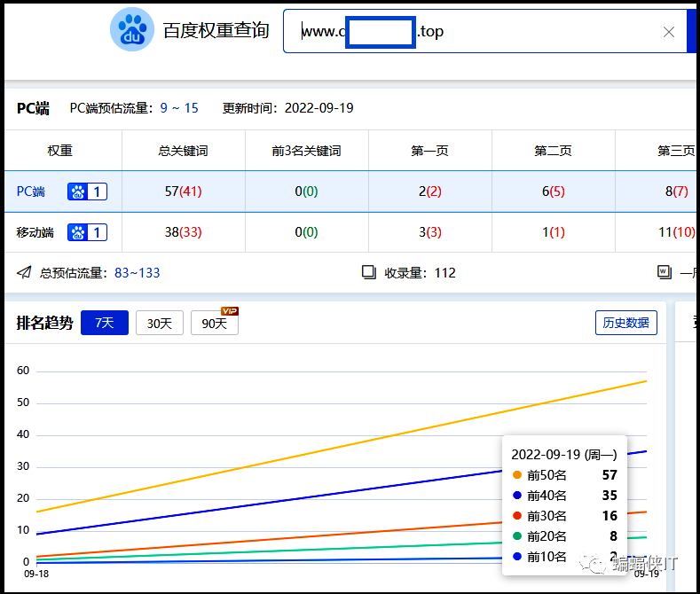Click the PC端 row label link
The height and width of the screenshot is (594, 700).
(x=31, y=191)
